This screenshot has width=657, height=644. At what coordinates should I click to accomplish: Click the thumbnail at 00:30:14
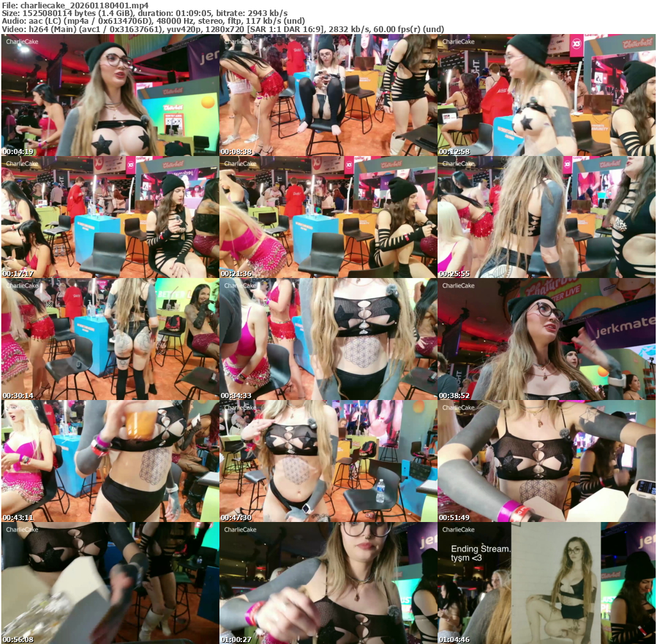coord(110,339)
